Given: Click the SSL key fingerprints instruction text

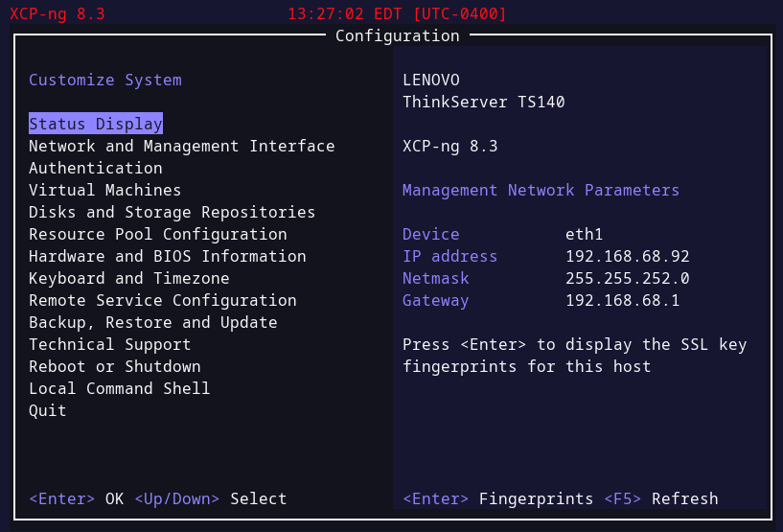Looking at the screenshot, I should [575, 356].
